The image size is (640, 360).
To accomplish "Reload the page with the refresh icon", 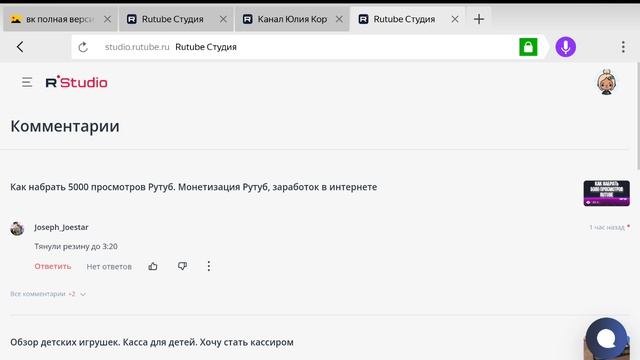I will [83, 47].
